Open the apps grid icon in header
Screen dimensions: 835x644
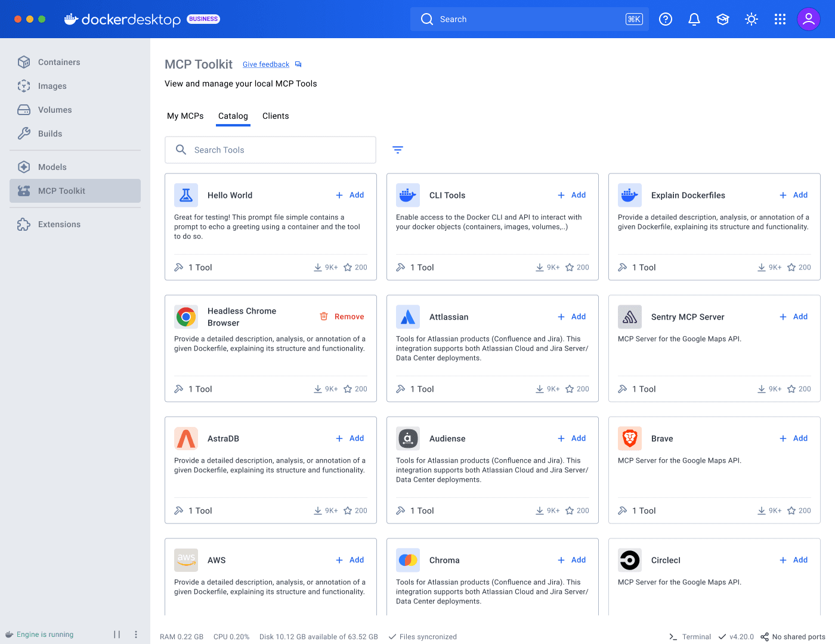click(x=780, y=19)
